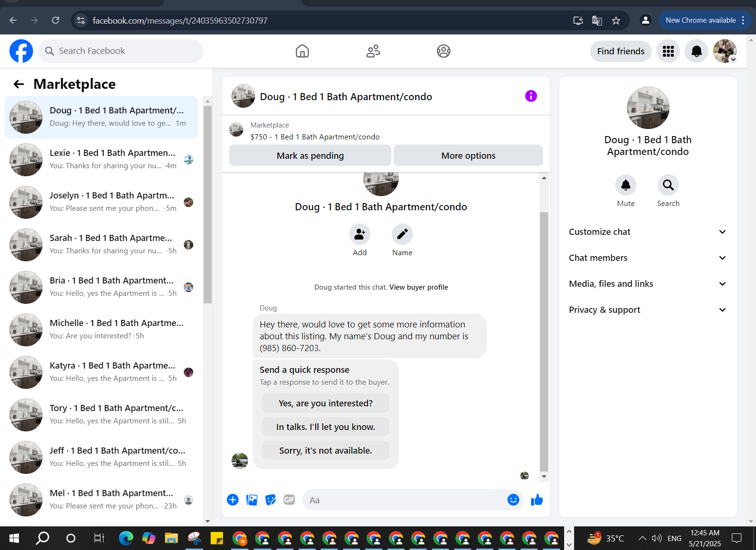This screenshot has height=550, width=756.
Task: Click the Name pencil edit icon
Action: (402, 234)
